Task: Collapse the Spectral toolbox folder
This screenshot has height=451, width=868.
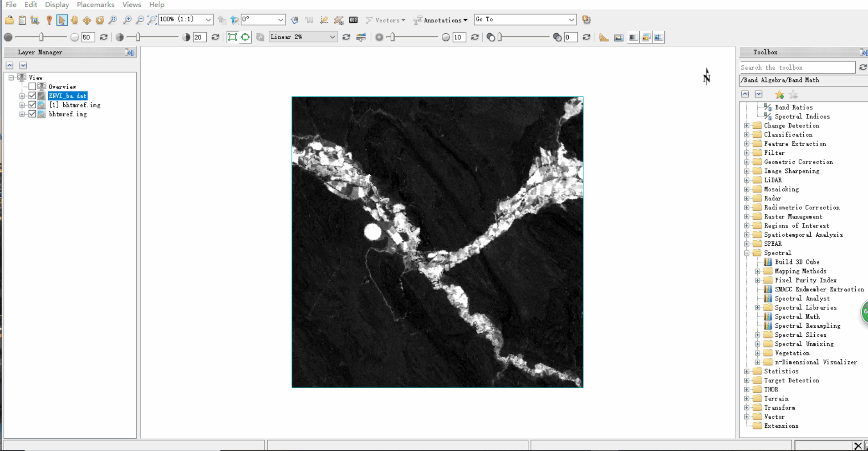Action: tap(747, 253)
